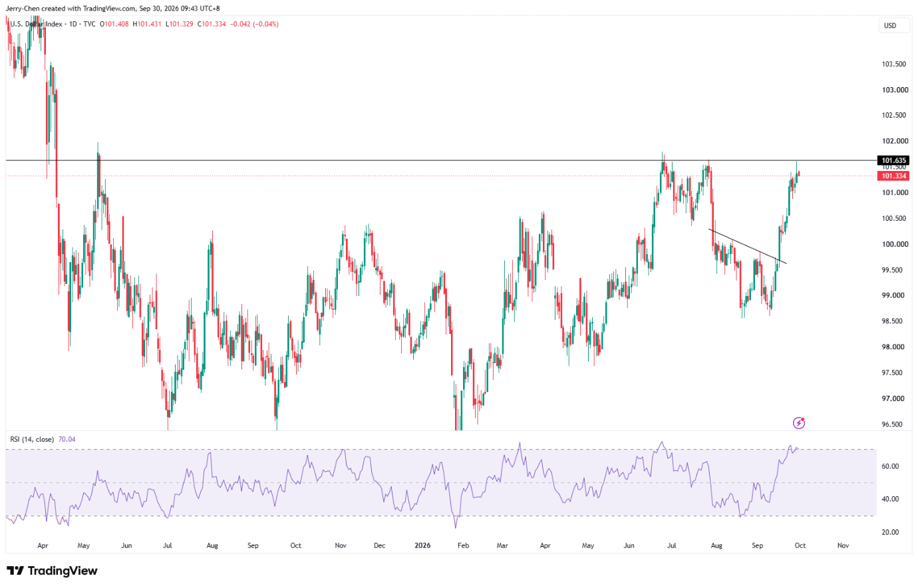Click the TradingView logo at the bottom
Image resolution: width=918 pixels, height=588 pixels.
point(52,571)
